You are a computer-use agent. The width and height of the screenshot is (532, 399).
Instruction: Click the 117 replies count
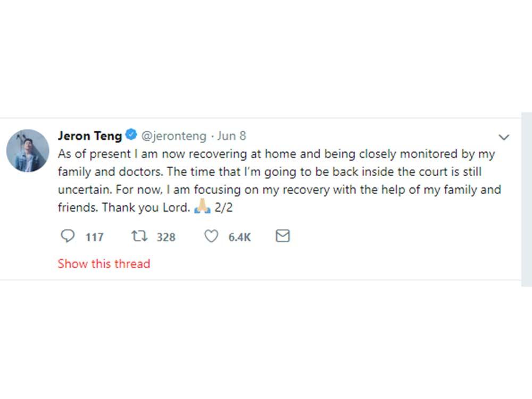tap(94, 237)
